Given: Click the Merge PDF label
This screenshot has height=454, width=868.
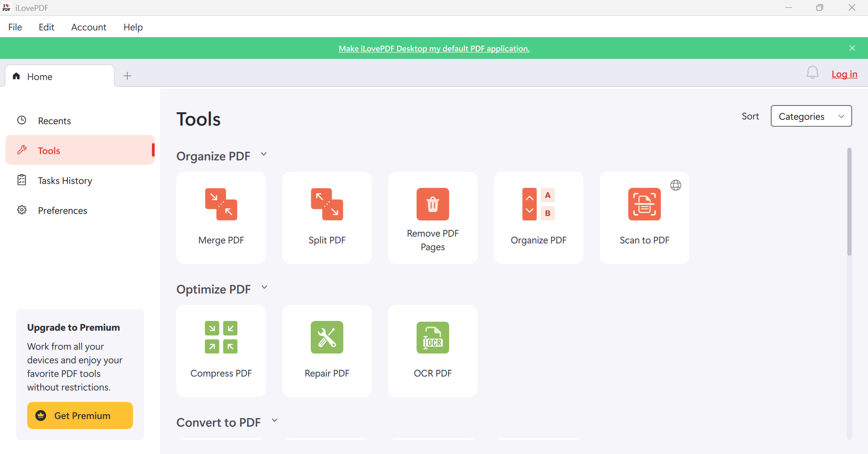Looking at the screenshot, I should click(x=221, y=240).
